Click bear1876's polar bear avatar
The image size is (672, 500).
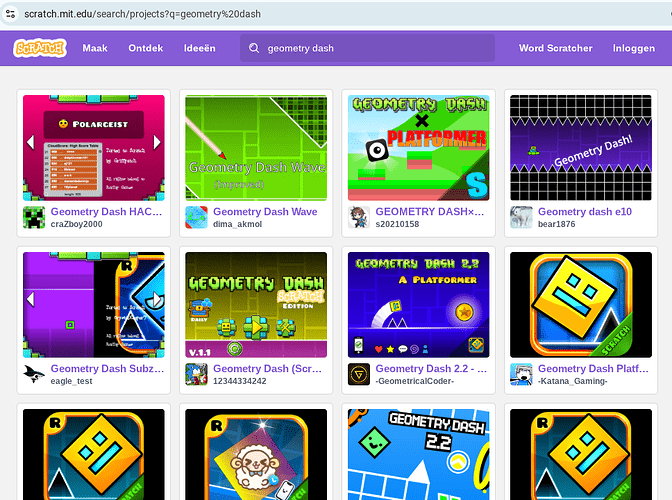click(521, 217)
